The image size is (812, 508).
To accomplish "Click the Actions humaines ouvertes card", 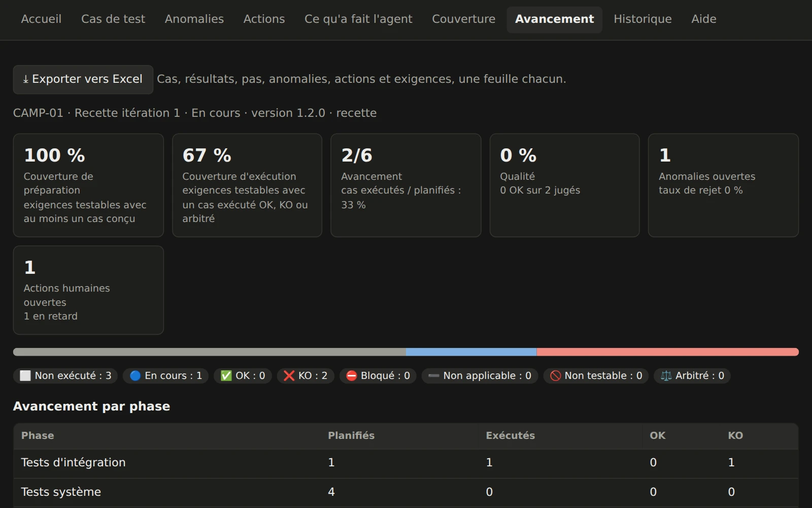I will pos(88,290).
